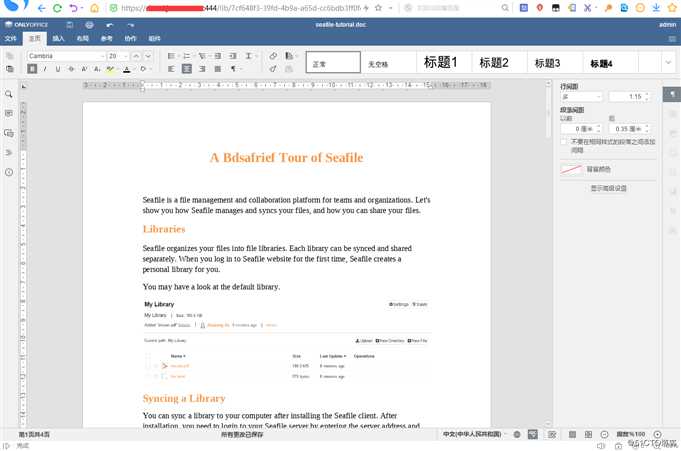Screen dimensions: 681x451
Task: Click the highlight color button
Action: pyautogui.click(x=110, y=69)
